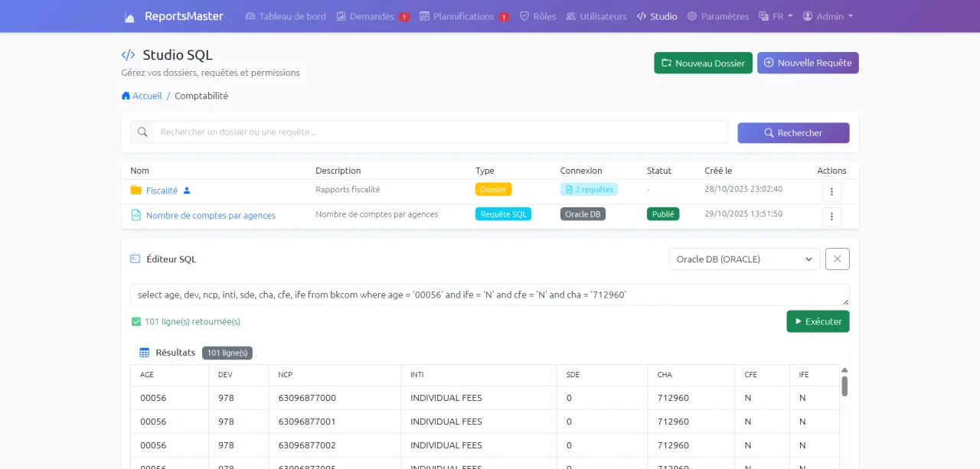980x469 pixels.
Task: Click the Éditeur SQL terminal icon
Action: (136, 259)
